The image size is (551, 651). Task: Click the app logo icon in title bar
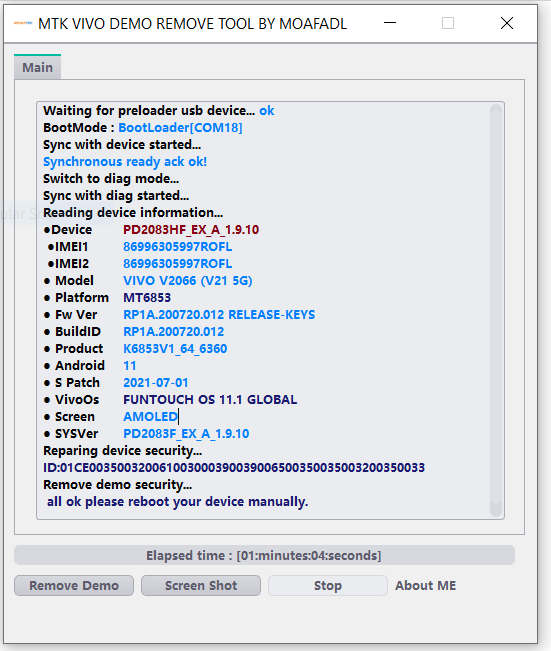point(23,23)
